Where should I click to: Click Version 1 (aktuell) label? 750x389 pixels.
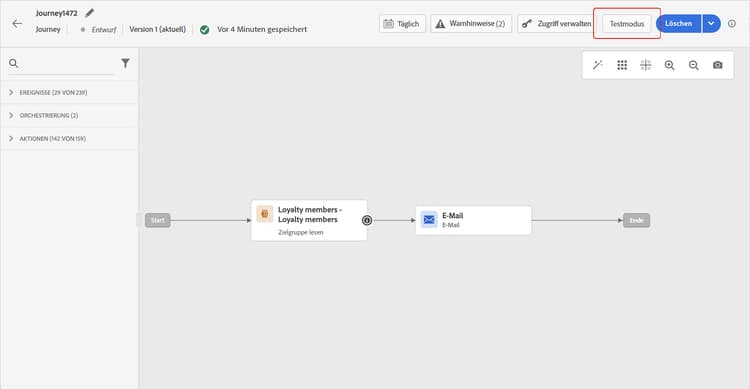[157, 29]
